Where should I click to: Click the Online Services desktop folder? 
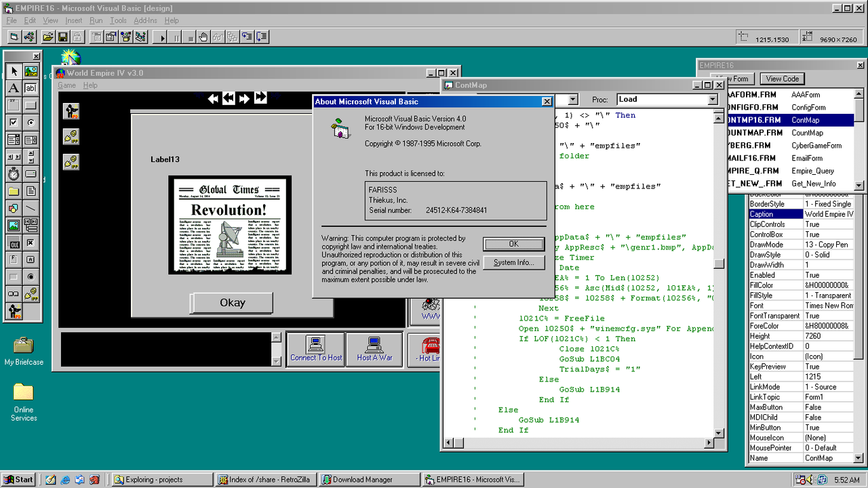click(x=24, y=403)
